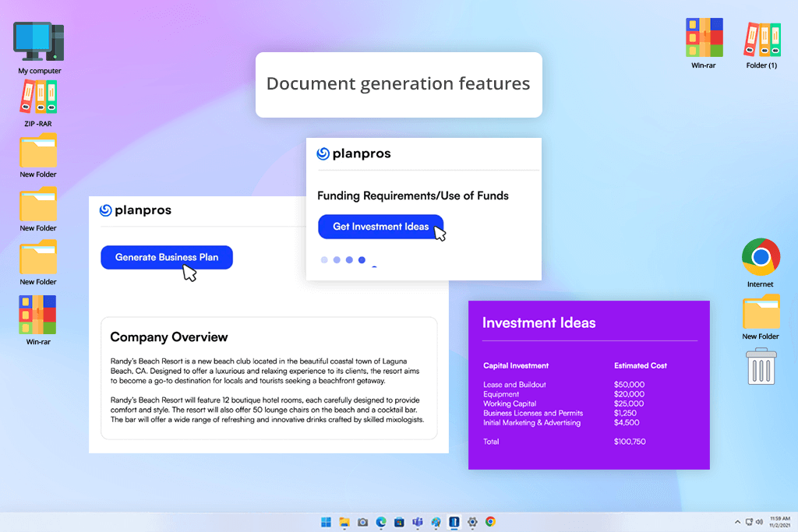
Task: Click the planpros logo in Funding Requirements card
Action: click(354, 153)
